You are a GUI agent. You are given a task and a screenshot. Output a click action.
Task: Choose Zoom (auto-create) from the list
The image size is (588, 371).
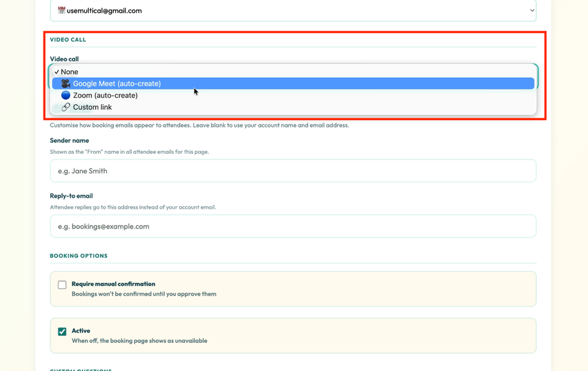click(x=106, y=95)
